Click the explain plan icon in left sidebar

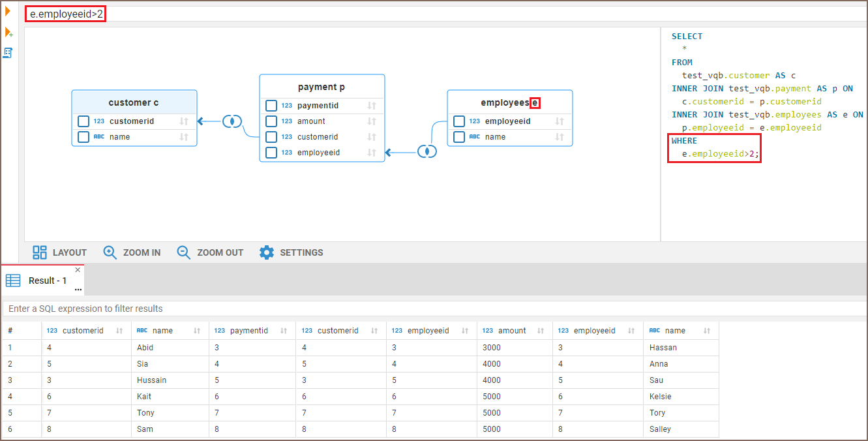pyautogui.click(x=8, y=53)
